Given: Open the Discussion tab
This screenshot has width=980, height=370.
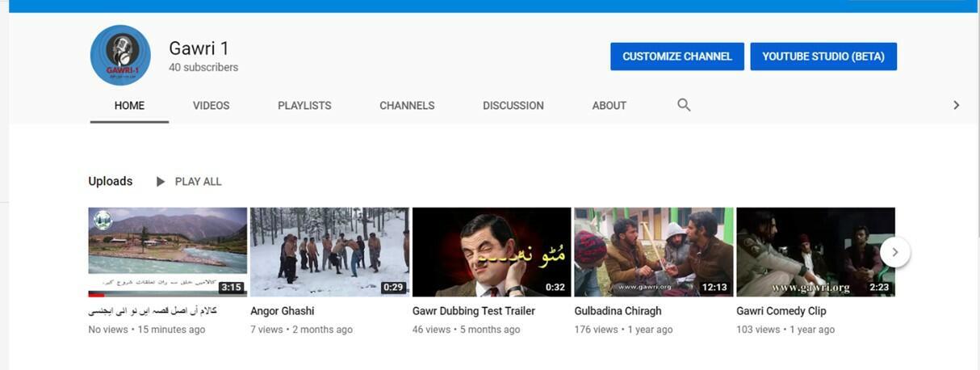Looking at the screenshot, I should [513, 106].
